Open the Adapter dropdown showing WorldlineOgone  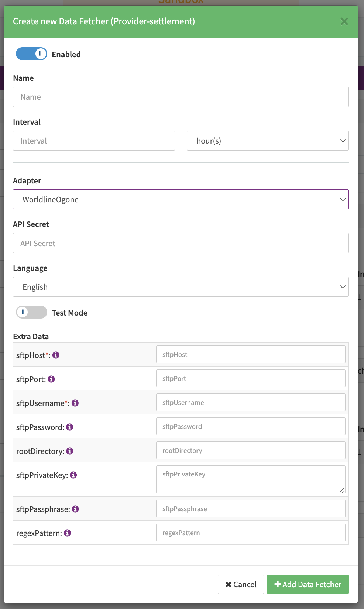click(x=181, y=199)
